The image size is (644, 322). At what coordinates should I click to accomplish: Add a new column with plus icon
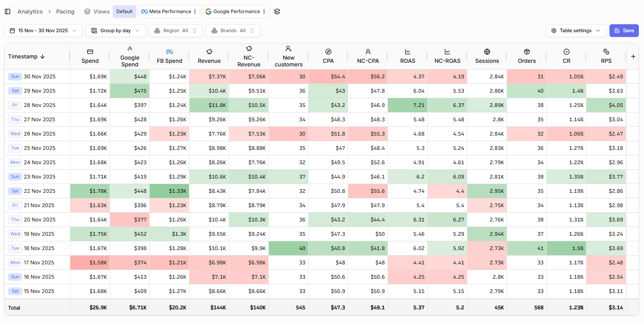633,56
